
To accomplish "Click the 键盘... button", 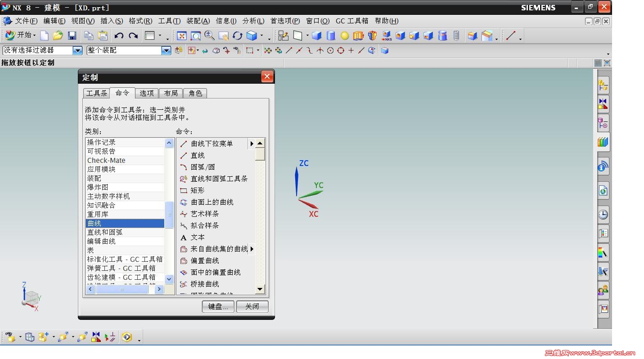I will 218,306.
